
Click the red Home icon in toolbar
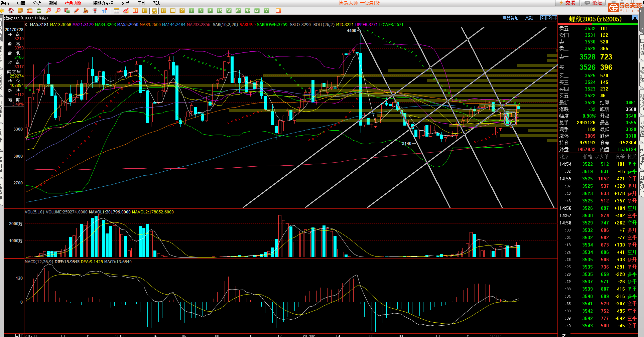[x=11, y=11]
